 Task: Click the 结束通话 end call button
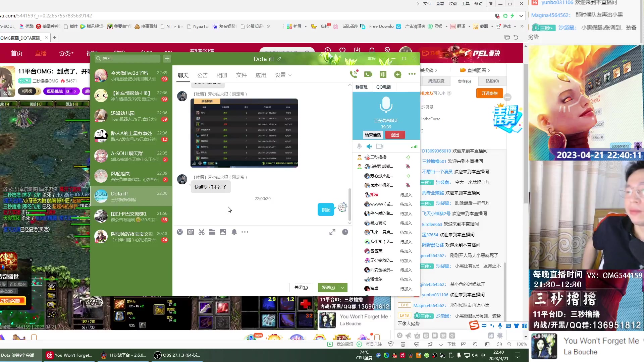point(373,135)
